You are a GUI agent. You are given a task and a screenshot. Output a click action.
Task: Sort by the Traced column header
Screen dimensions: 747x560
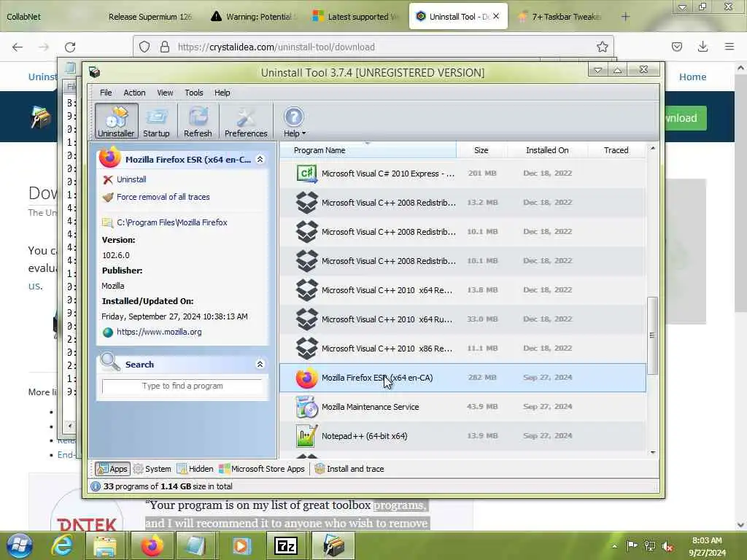click(x=616, y=150)
